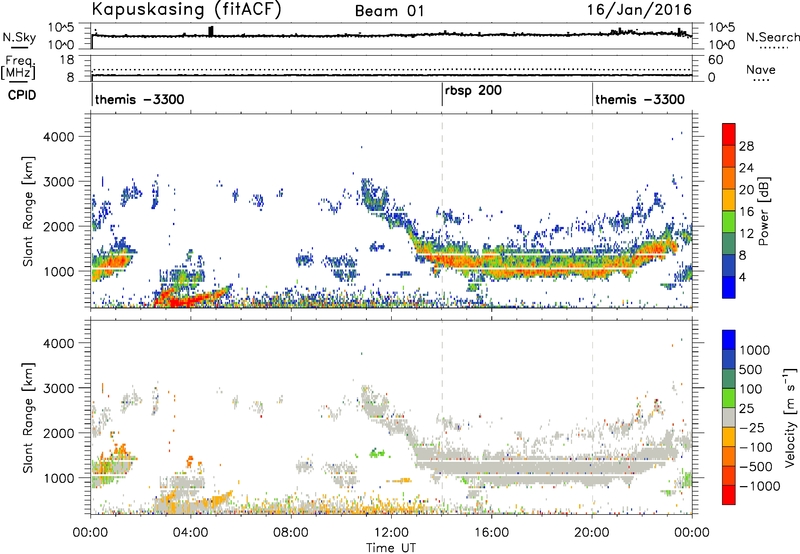The height and width of the screenshot is (554, 800).
Task: Click the '28' Power scale value
Action: pos(746,146)
